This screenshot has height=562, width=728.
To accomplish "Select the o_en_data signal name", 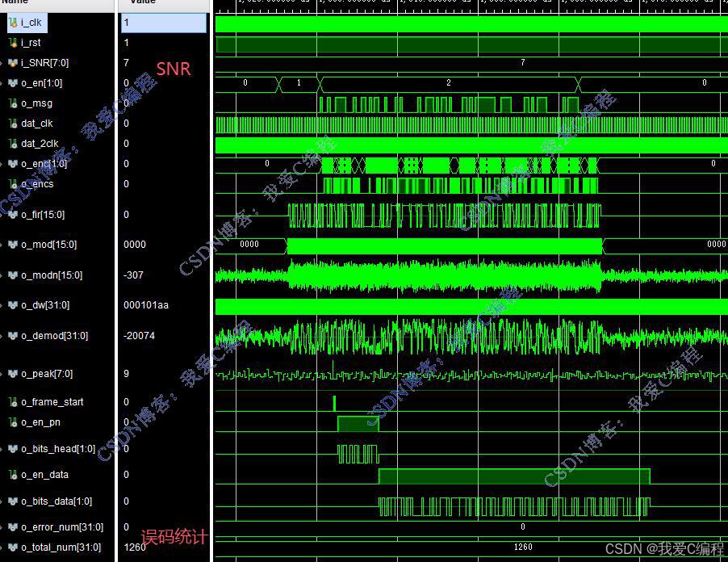I will pyautogui.click(x=45, y=475).
